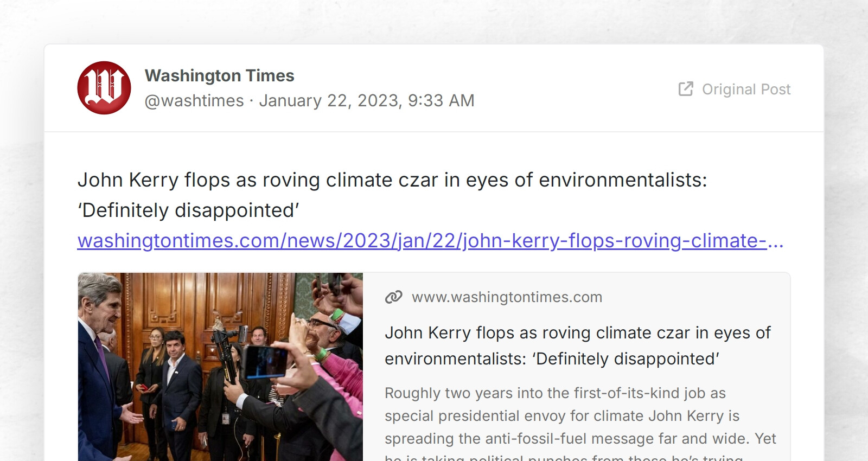
Task: Click the Washington Times red W logo
Action: (104, 88)
